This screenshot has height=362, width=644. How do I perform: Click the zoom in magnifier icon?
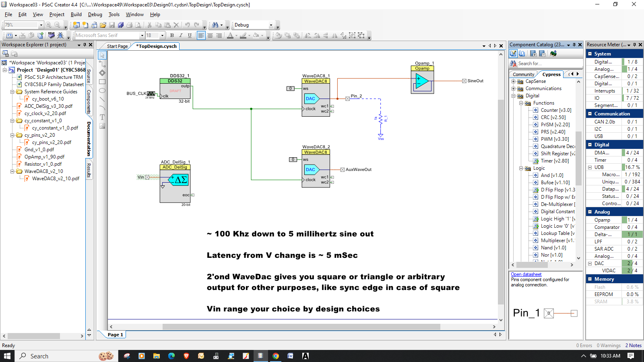(x=49, y=25)
